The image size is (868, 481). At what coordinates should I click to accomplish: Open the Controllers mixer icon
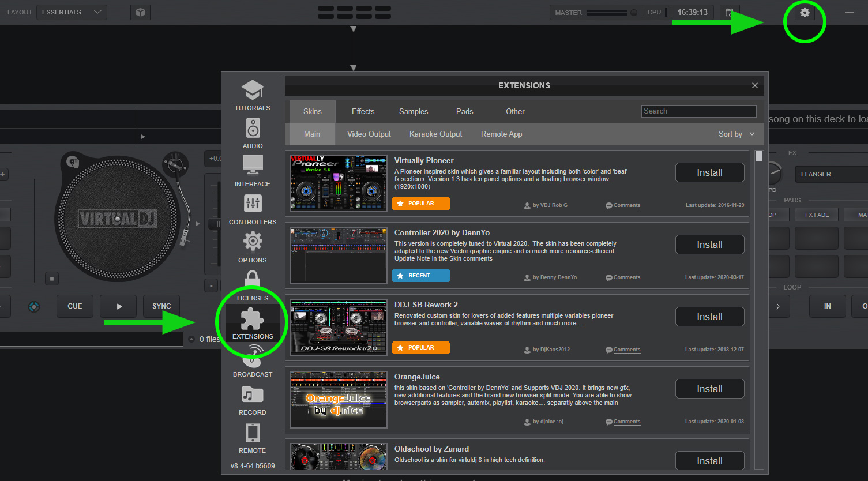click(x=253, y=204)
